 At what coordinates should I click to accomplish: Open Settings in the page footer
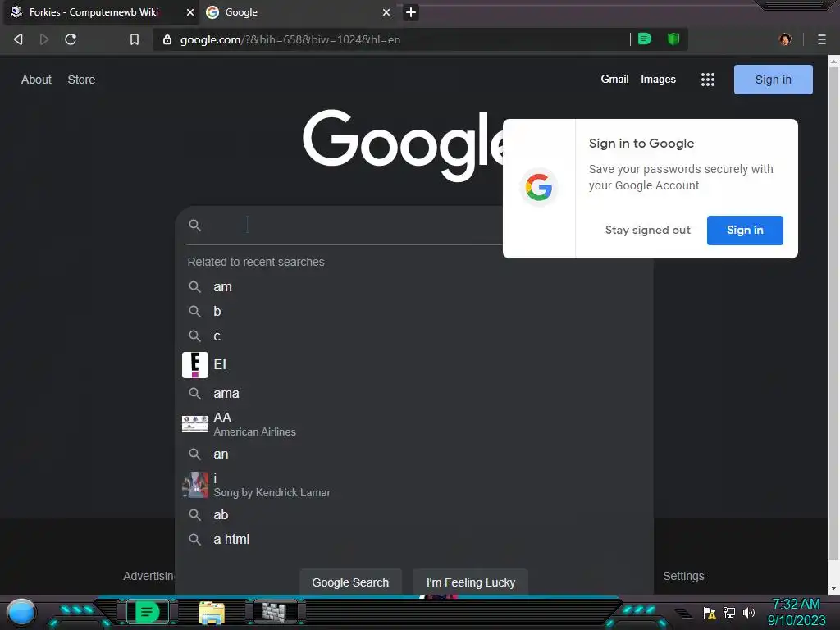683,576
